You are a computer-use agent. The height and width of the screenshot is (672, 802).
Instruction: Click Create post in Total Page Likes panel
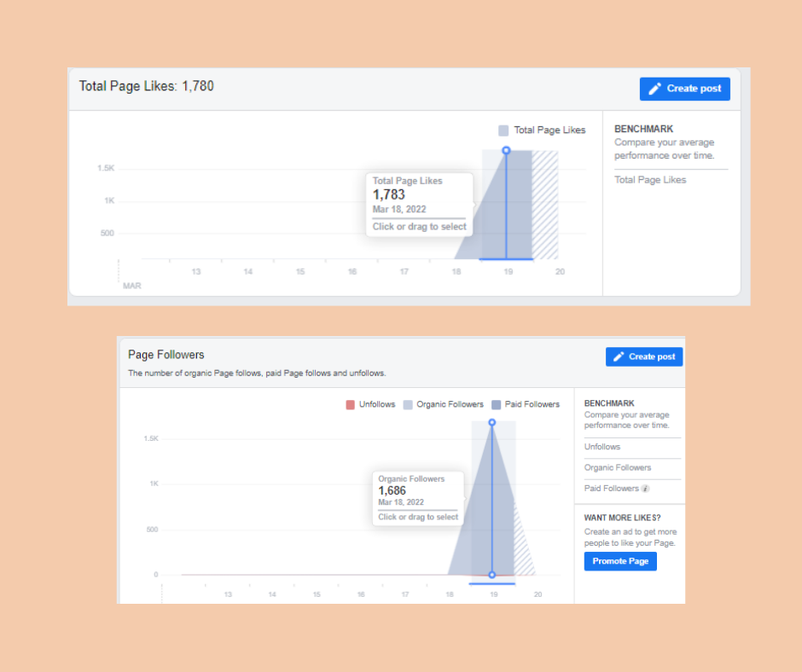(x=684, y=89)
